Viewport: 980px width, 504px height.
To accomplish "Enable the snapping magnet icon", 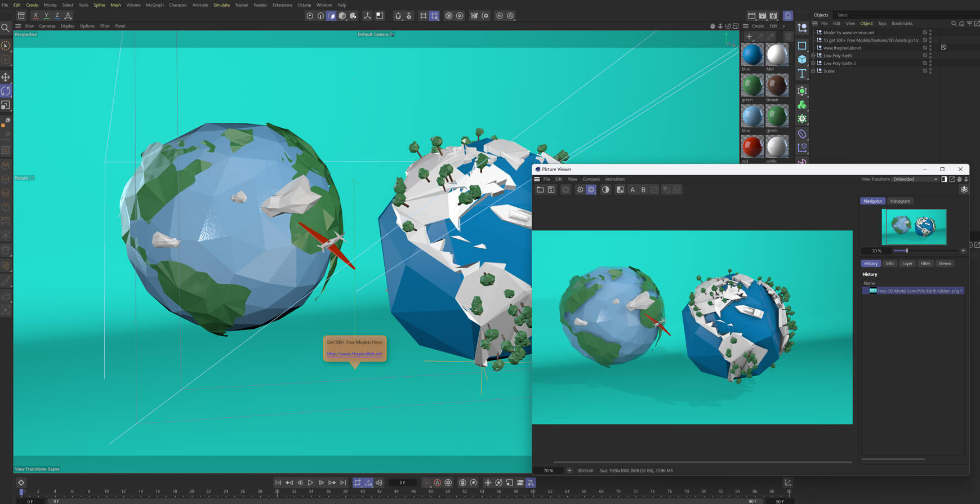I will pos(398,16).
